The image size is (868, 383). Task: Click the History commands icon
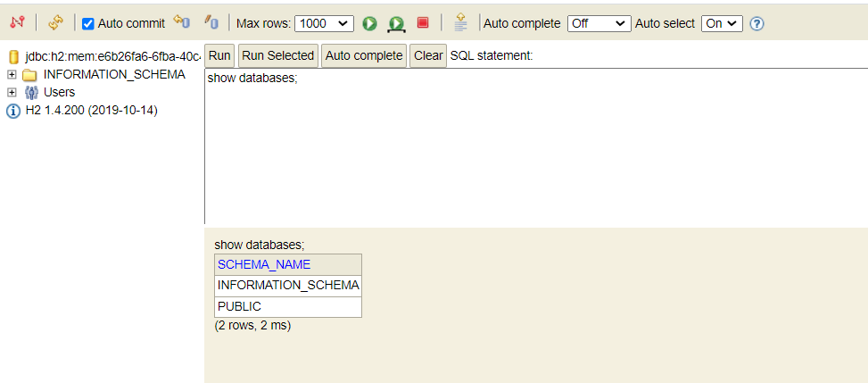click(460, 22)
